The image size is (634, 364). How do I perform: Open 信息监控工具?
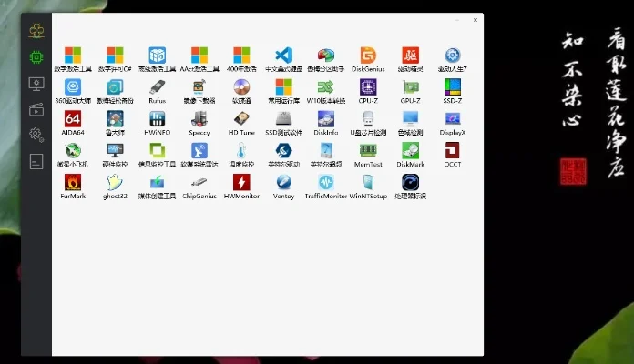[x=158, y=155]
